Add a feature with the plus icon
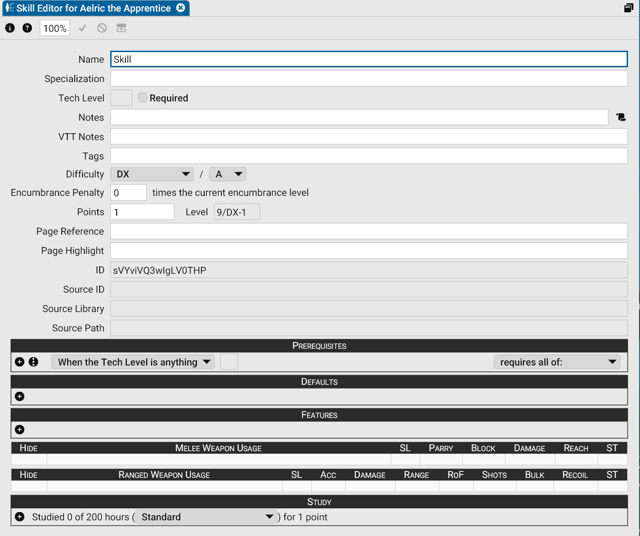This screenshot has width=640, height=536. (x=19, y=429)
